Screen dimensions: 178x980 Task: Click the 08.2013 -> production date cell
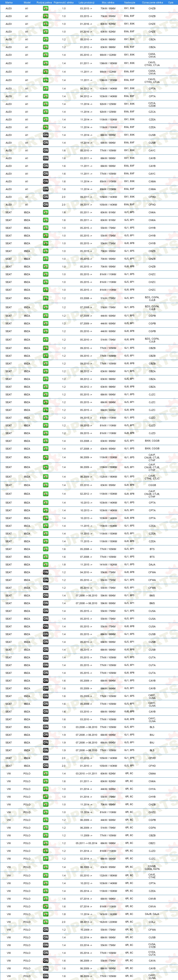click(x=86, y=922)
